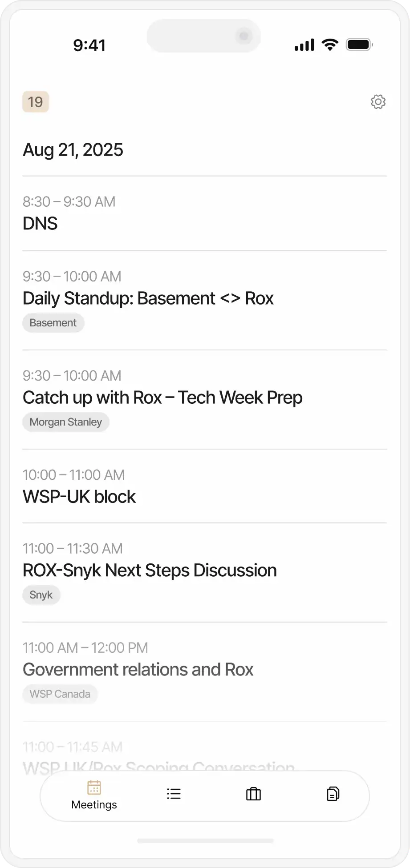Open Government relations and Rox meeting

pos(138,669)
